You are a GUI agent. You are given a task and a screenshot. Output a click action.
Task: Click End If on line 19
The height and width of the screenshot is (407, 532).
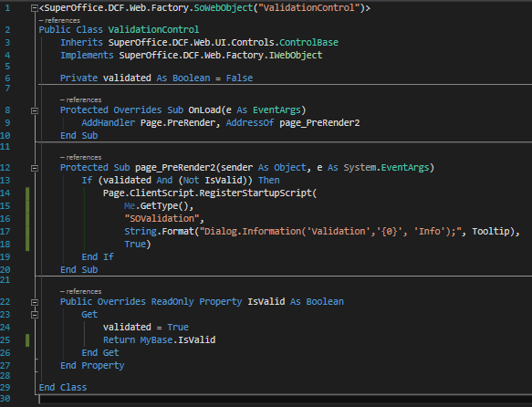(98, 257)
